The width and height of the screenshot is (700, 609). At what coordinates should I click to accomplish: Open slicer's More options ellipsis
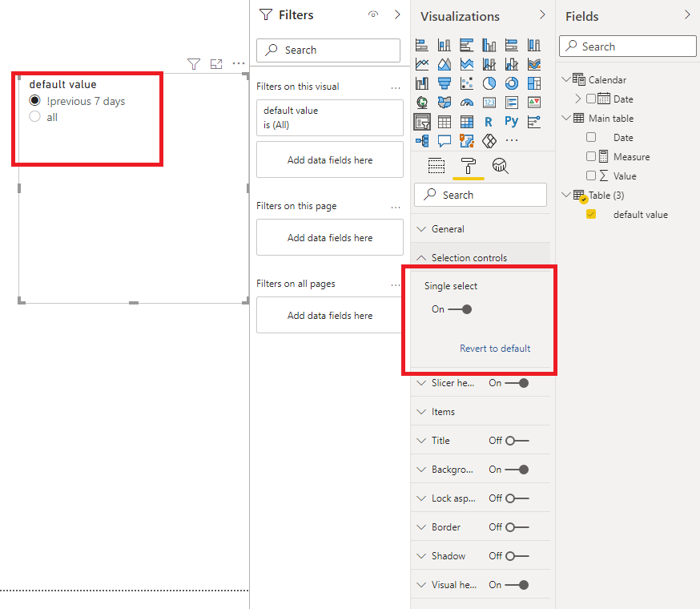coord(239,63)
